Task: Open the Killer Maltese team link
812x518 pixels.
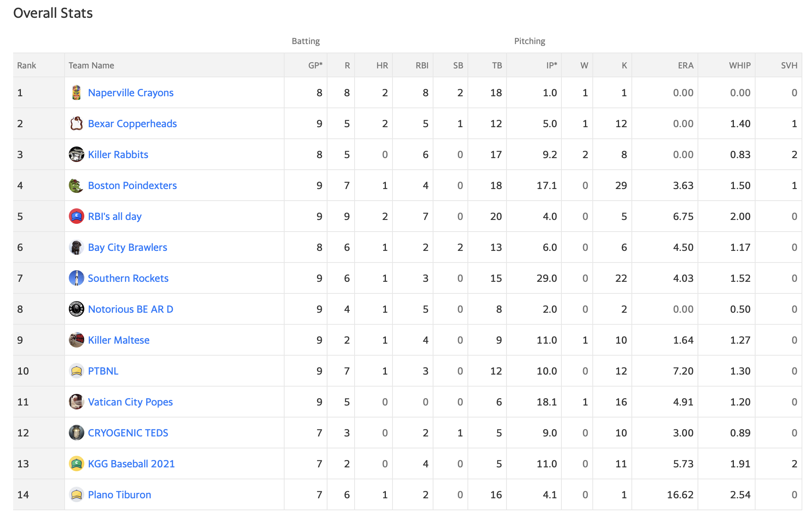Action: pos(119,340)
